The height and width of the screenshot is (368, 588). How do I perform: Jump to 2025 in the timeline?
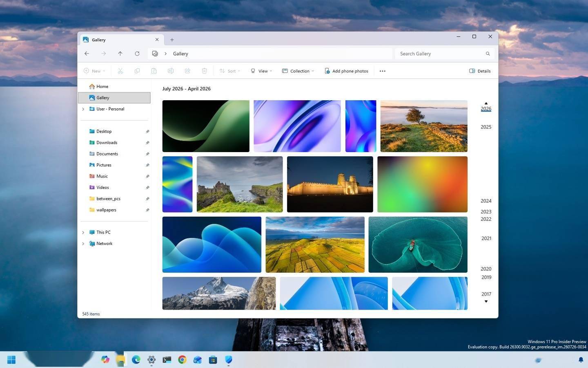click(486, 127)
